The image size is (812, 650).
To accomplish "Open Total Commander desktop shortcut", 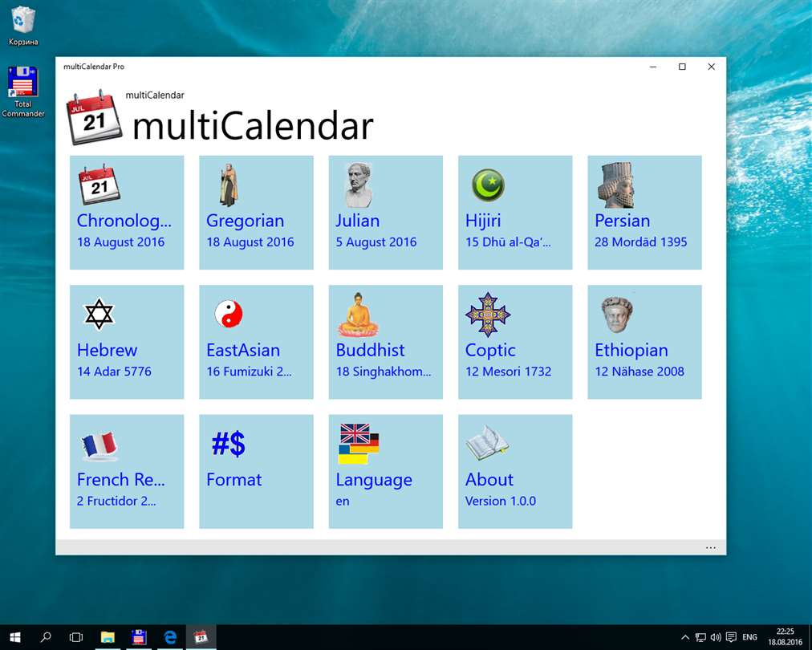I will click(x=22, y=92).
